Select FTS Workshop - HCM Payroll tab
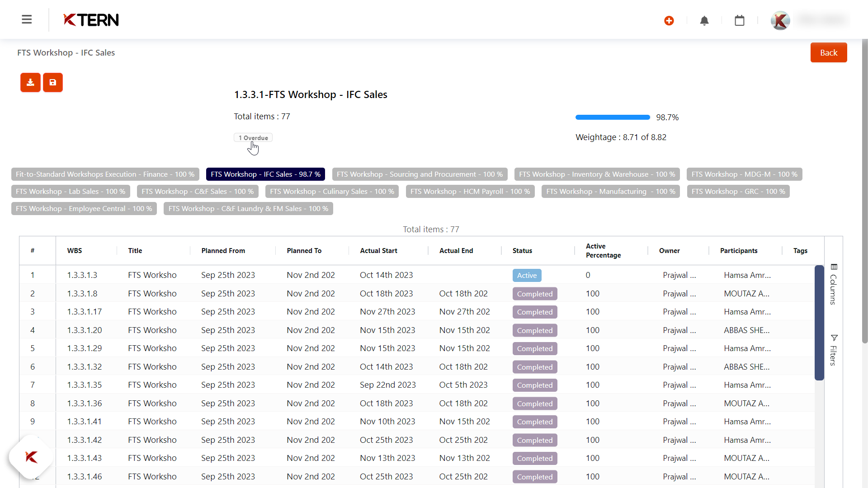868x488 pixels. (x=470, y=192)
